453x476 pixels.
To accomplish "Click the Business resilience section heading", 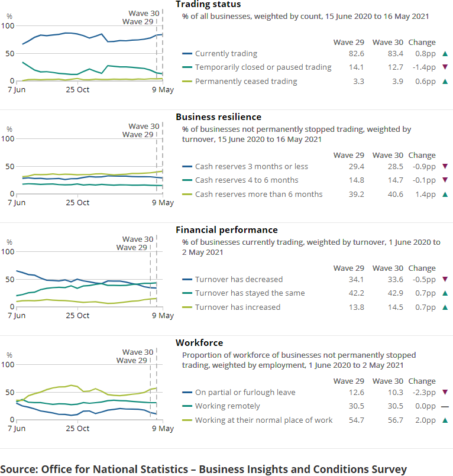I will (x=218, y=117).
